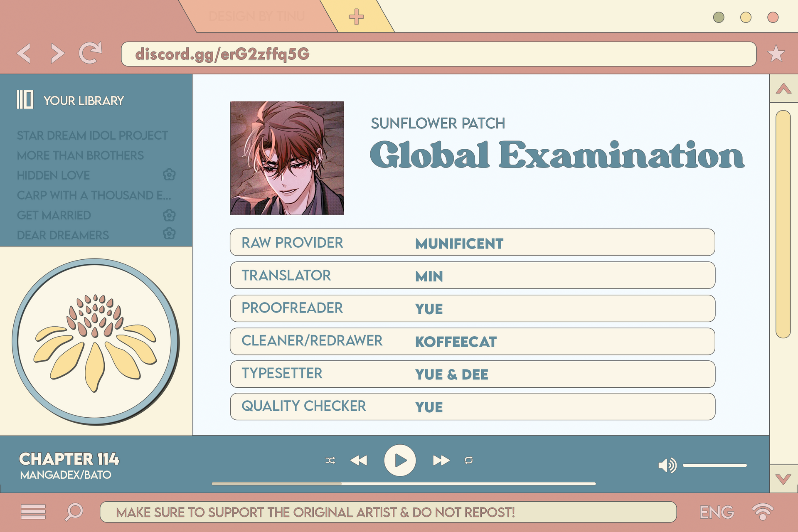798x532 pixels.
Task: Click the play button
Action: 400,460
